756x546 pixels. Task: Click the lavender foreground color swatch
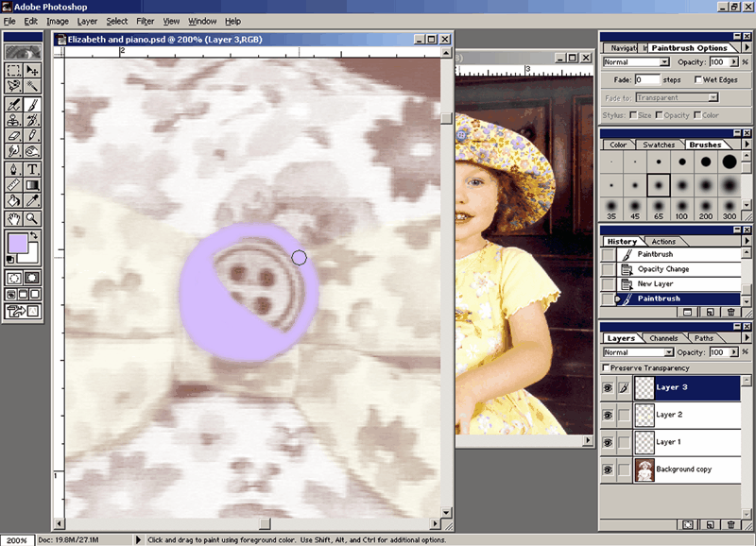[17, 244]
